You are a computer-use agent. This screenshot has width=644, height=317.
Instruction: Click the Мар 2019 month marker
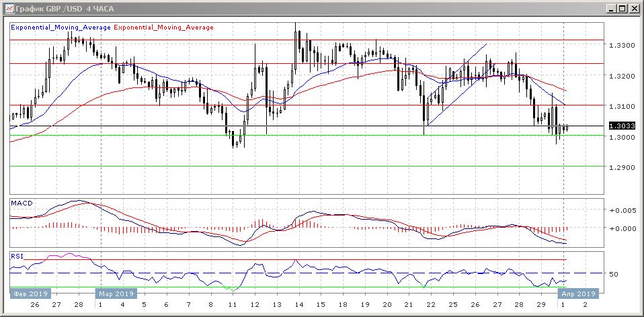tap(117, 293)
